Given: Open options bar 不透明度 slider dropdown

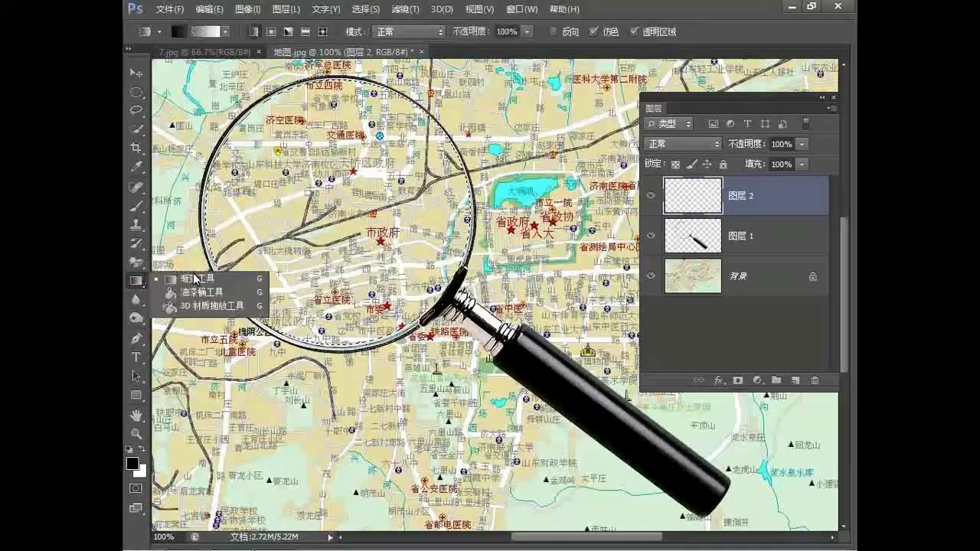Looking at the screenshot, I should pyautogui.click(x=527, y=31).
